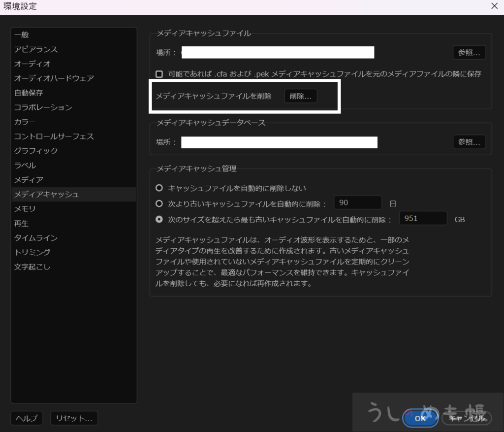Switch to アピアランス settings
504x432 pixels.
[x=36, y=49]
